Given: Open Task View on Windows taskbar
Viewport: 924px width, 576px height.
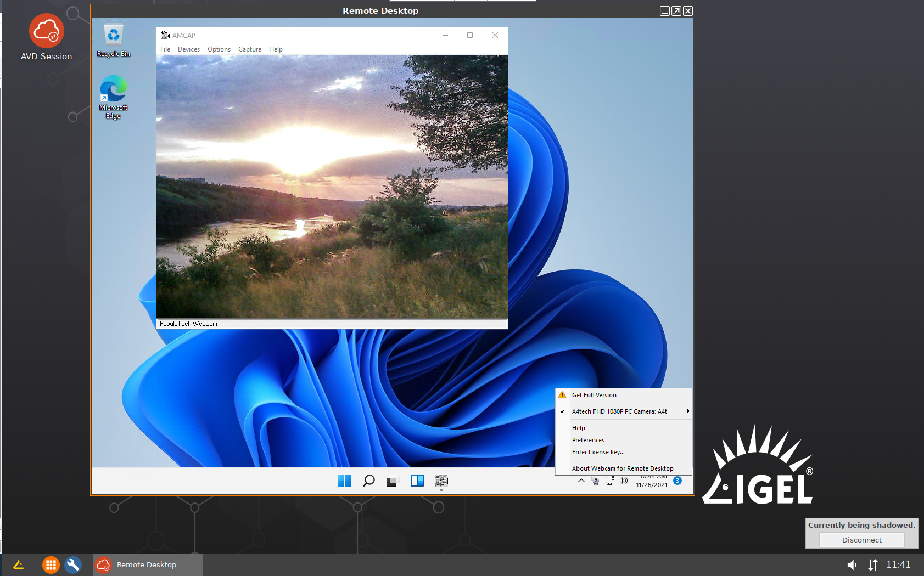Looking at the screenshot, I should tap(392, 481).
